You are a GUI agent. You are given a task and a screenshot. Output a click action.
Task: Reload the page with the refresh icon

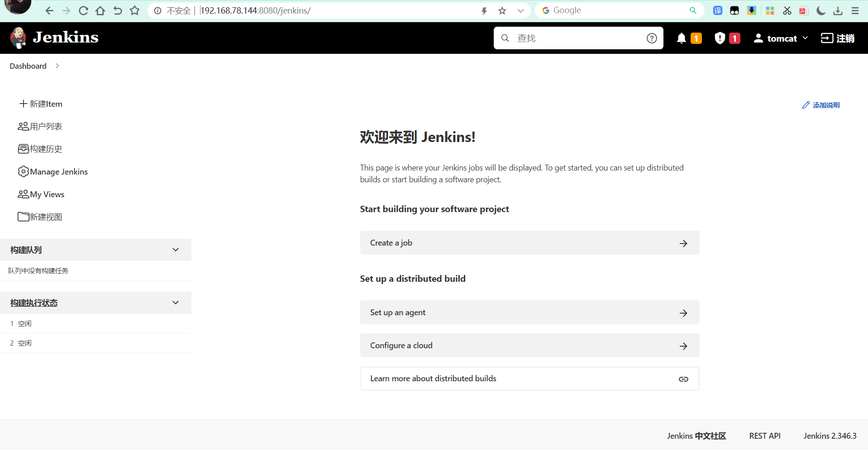pos(83,10)
